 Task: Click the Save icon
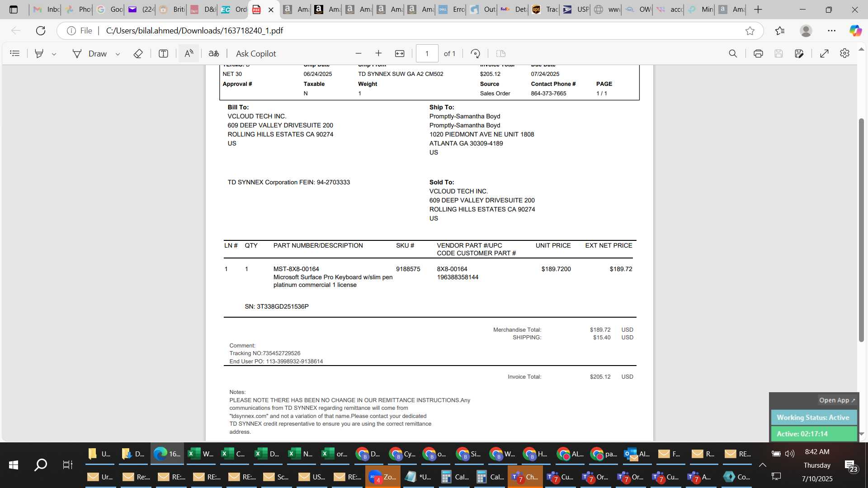pyautogui.click(x=778, y=53)
